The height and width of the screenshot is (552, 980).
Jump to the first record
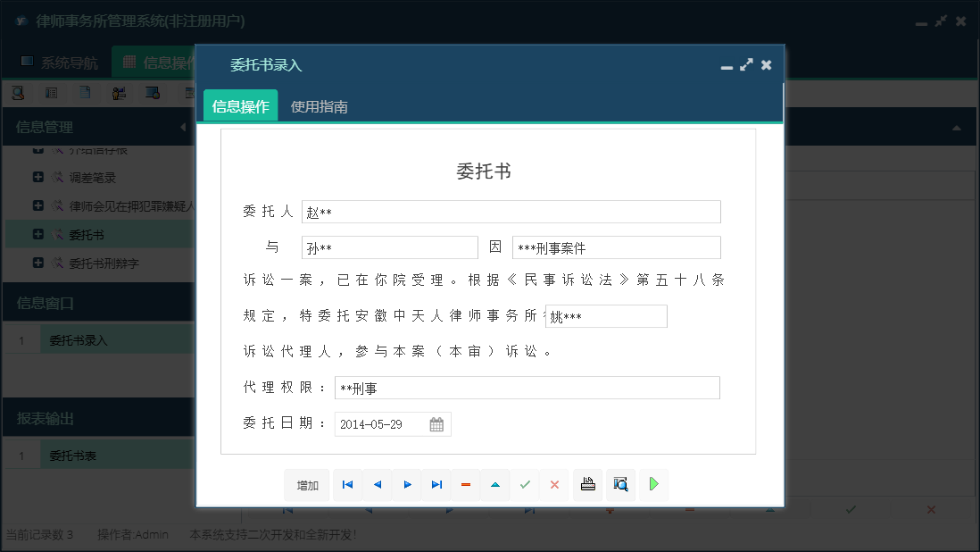coord(347,485)
